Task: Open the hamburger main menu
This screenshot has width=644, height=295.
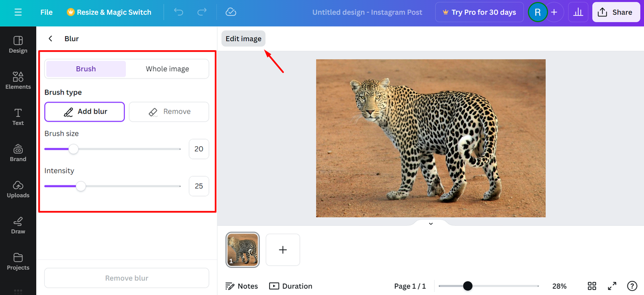Action: coord(18,12)
